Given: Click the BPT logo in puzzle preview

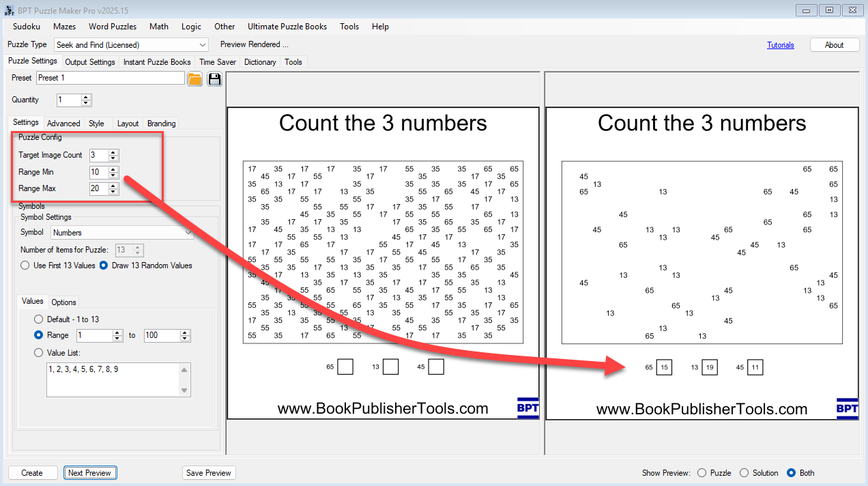Looking at the screenshot, I should [527, 408].
